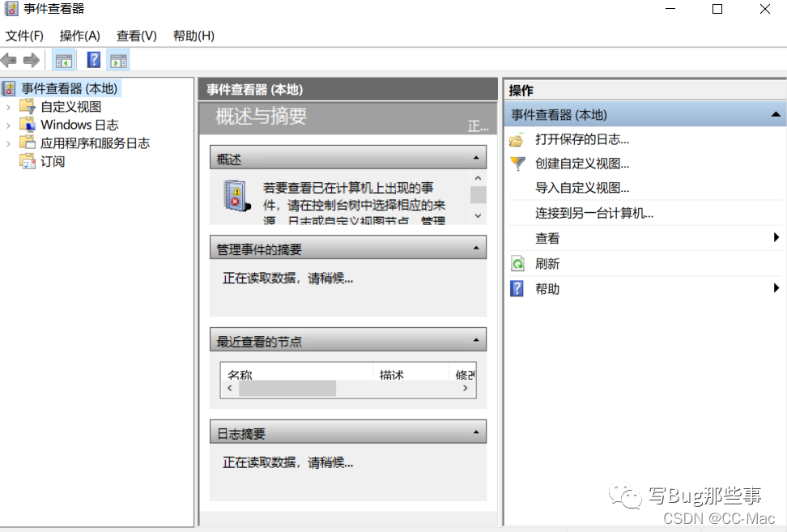
Task: Click the overview scrollbar up arrow
Action: coord(478,178)
